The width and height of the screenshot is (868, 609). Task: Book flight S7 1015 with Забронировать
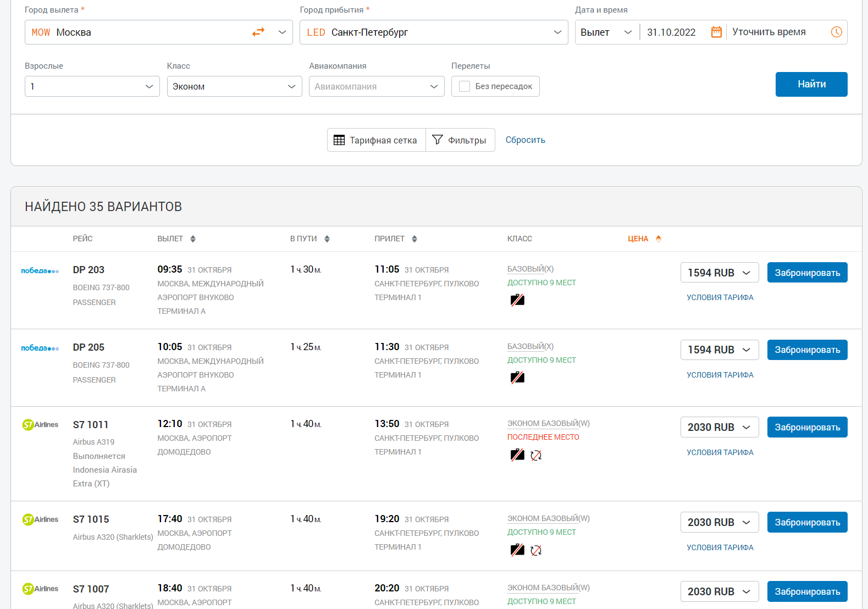pos(808,522)
